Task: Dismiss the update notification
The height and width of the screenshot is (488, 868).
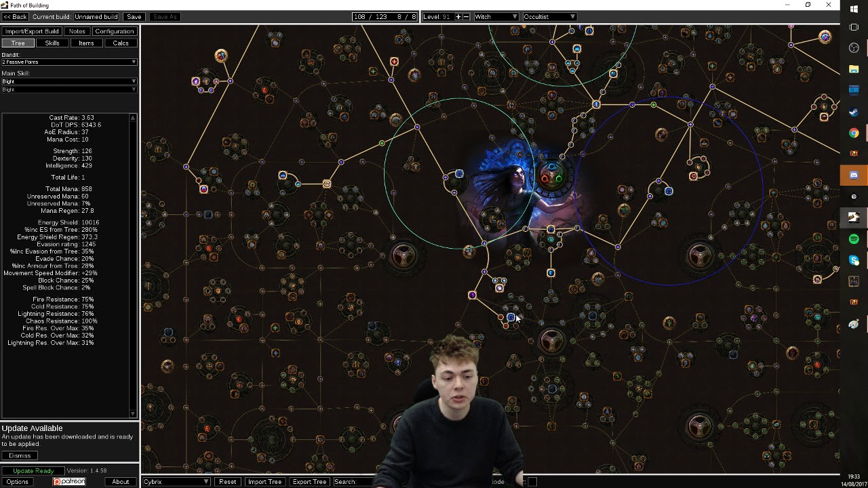Action: tap(20, 455)
